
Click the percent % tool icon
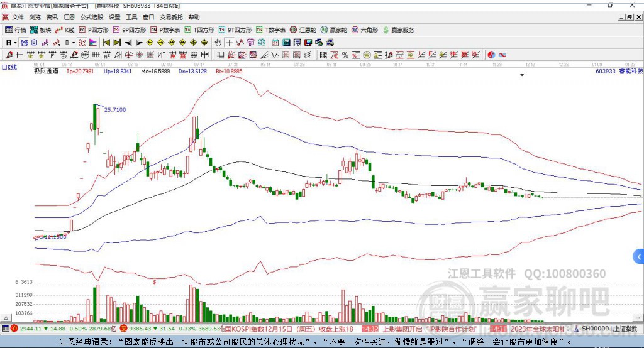tap(345, 55)
